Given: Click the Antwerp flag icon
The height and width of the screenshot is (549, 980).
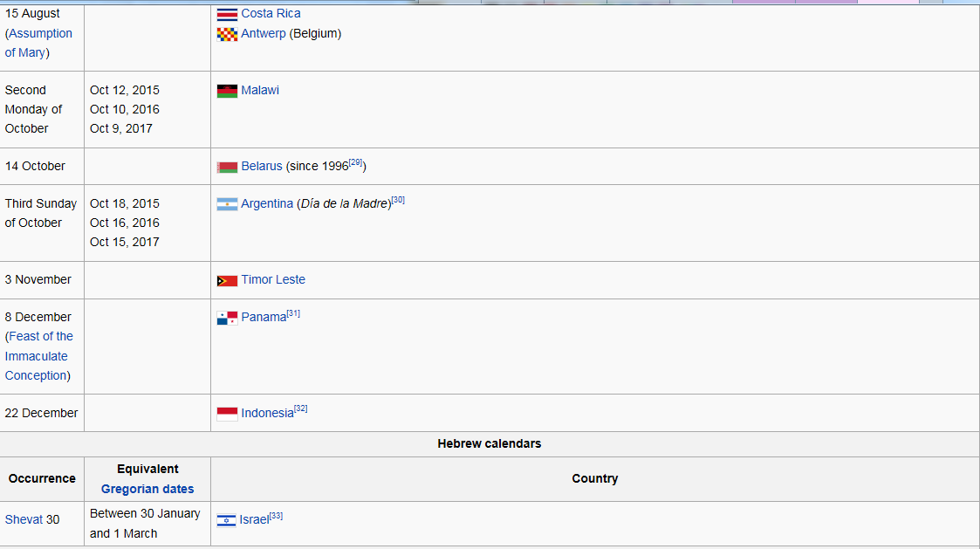Looking at the screenshot, I should [227, 34].
